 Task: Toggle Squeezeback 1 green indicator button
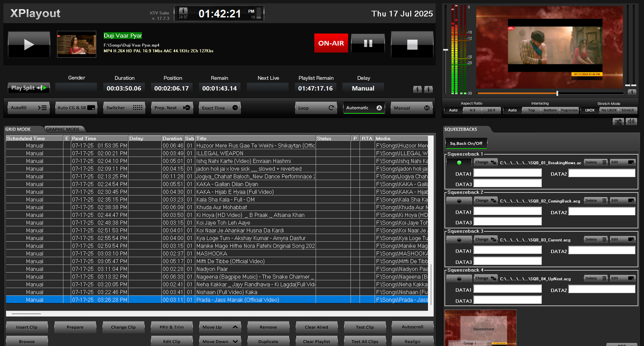click(x=459, y=163)
